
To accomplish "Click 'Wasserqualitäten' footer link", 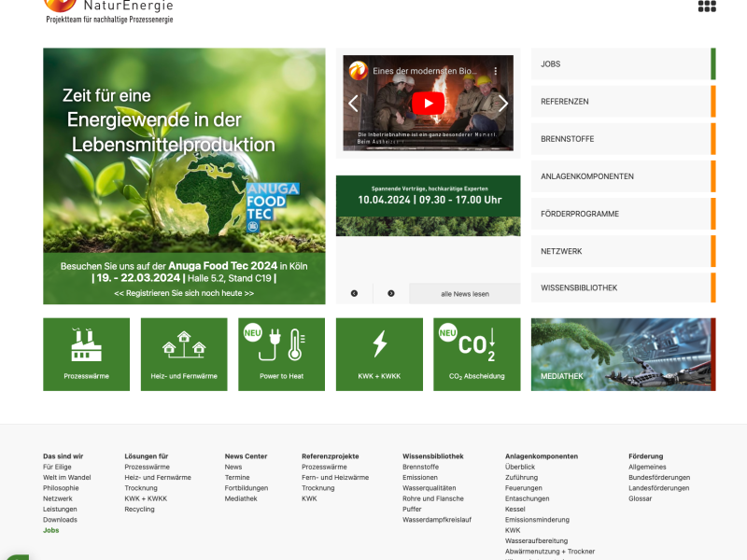I will (x=430, y=487).
